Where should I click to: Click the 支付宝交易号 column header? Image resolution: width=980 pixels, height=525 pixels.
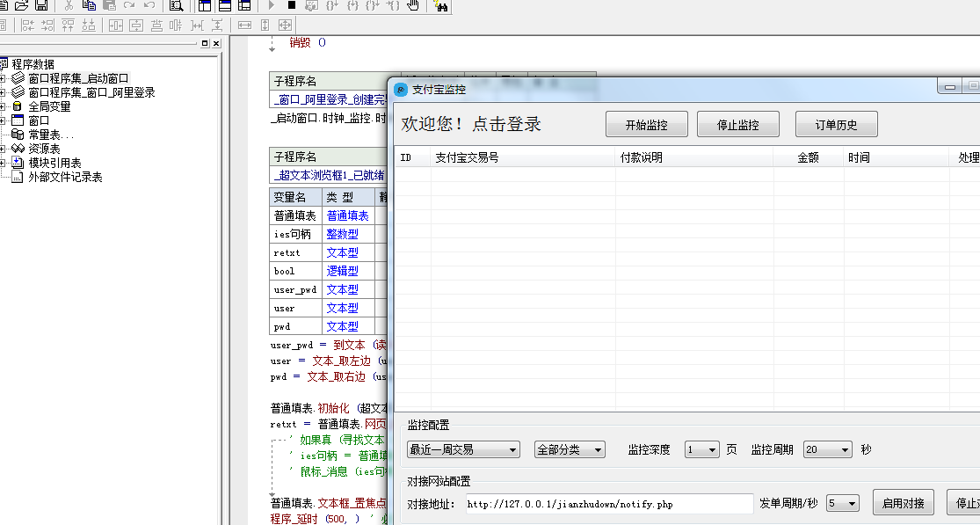(x=523, y=157)
